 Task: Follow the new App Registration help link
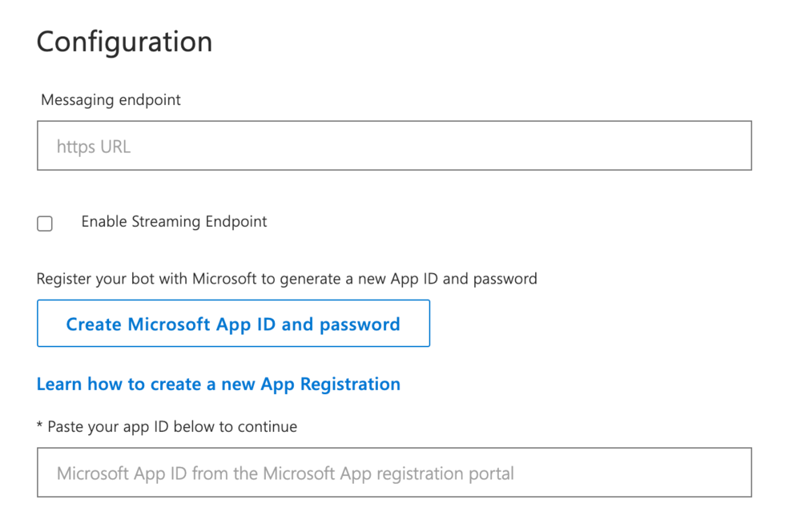pyautogui.click(x=218, y=385)
